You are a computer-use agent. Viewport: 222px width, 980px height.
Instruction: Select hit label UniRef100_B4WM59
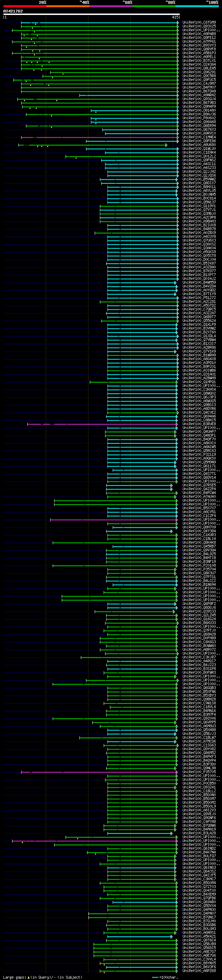click(x=199, y=283)
